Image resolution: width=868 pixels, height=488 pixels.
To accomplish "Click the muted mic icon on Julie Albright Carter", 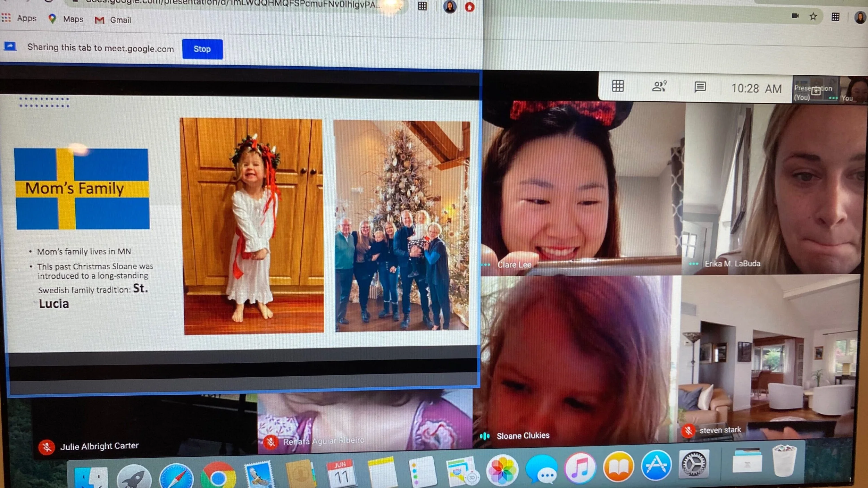I will [x=47, y=447].
